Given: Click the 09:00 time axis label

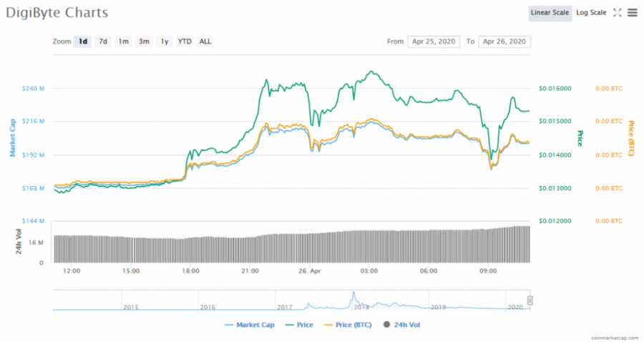Looking at the screenshot, I should coord(488,271).
